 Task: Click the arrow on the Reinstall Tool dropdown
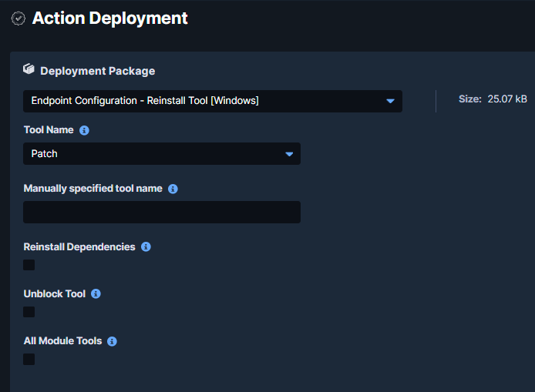[390, 101]
